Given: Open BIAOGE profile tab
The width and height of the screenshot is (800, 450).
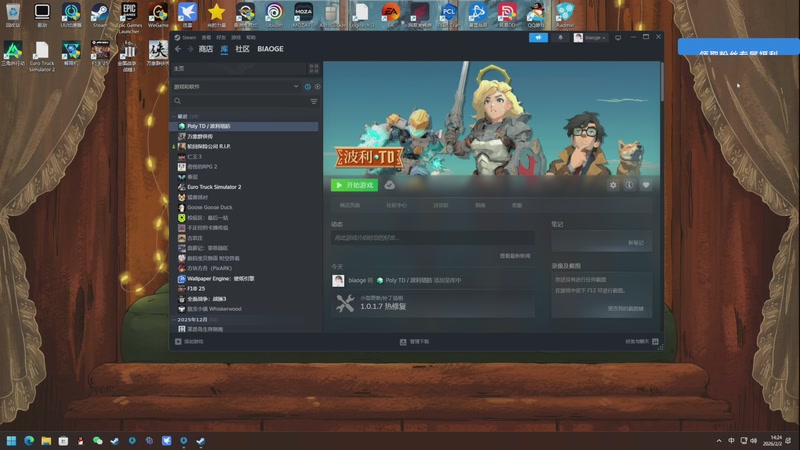Looking at the screenshot, I should (270, 49).
